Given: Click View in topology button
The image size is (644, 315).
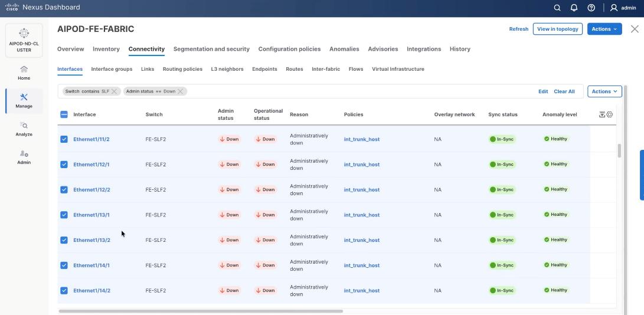Looking at the screenshot, I should click(x=557, y=29).
